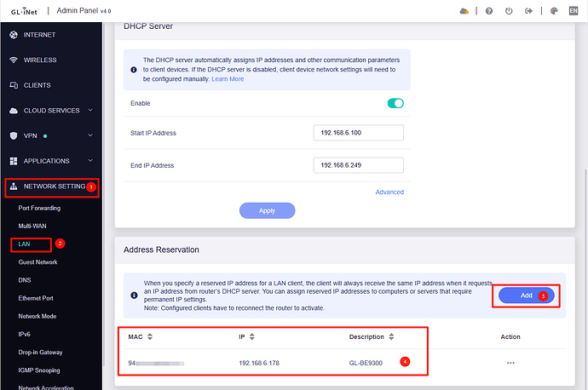Click the Start IP Address input field
This screenshot has height=390, width=588.
358,133
